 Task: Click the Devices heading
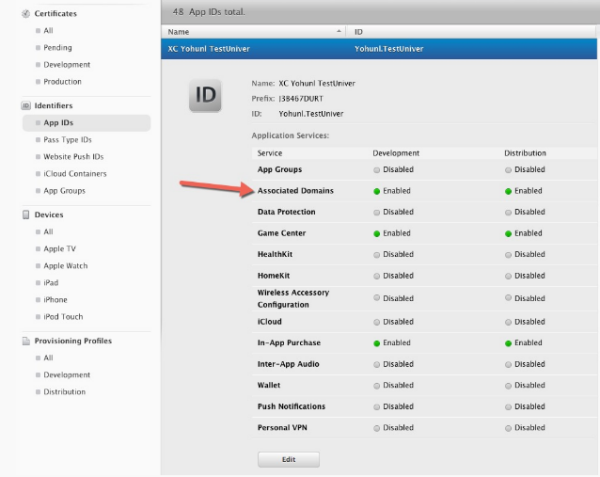coord(49,215)
